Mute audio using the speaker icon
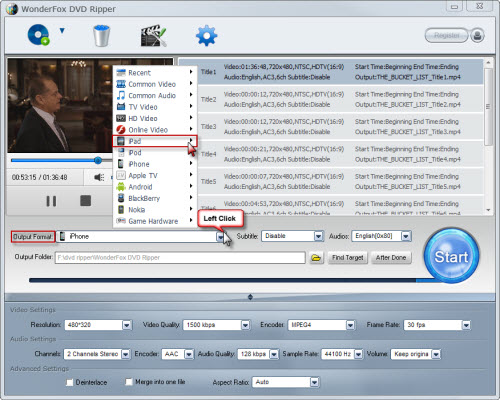Image resolution: width=500 pixels, height=400 pixels. coord(99,177)
